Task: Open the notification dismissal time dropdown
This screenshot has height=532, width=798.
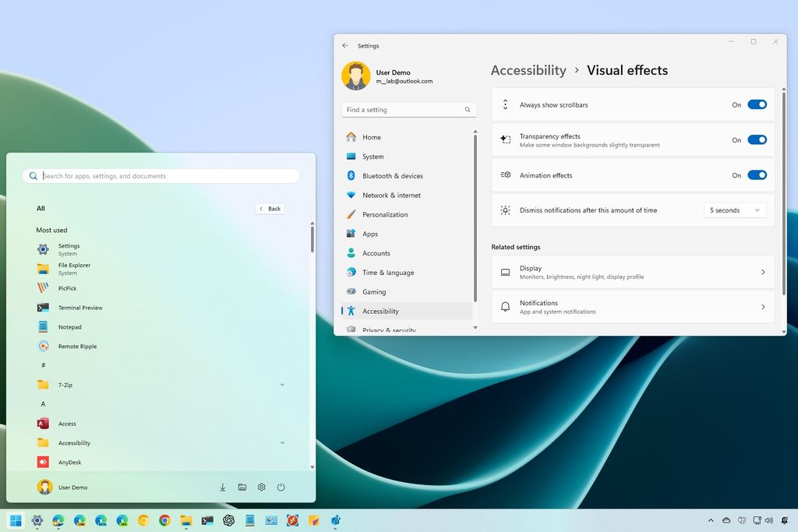Action: tap(733, 210)
